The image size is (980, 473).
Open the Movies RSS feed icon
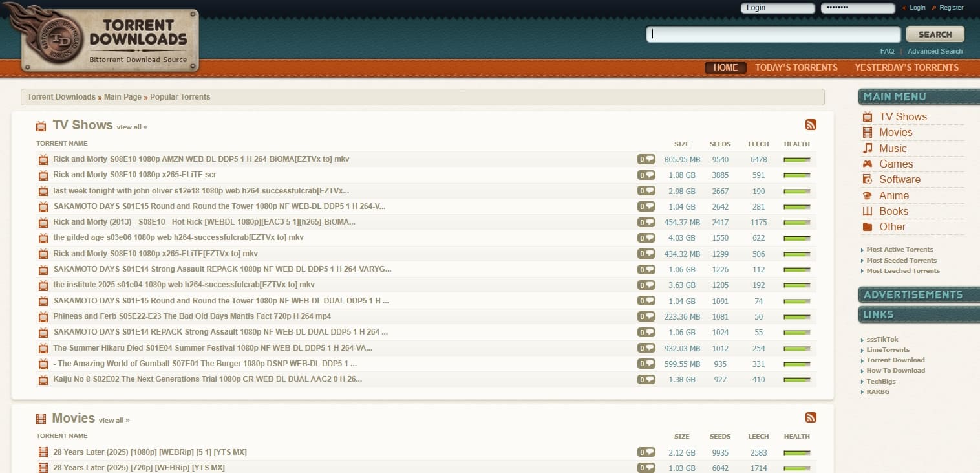pos(811,417)
